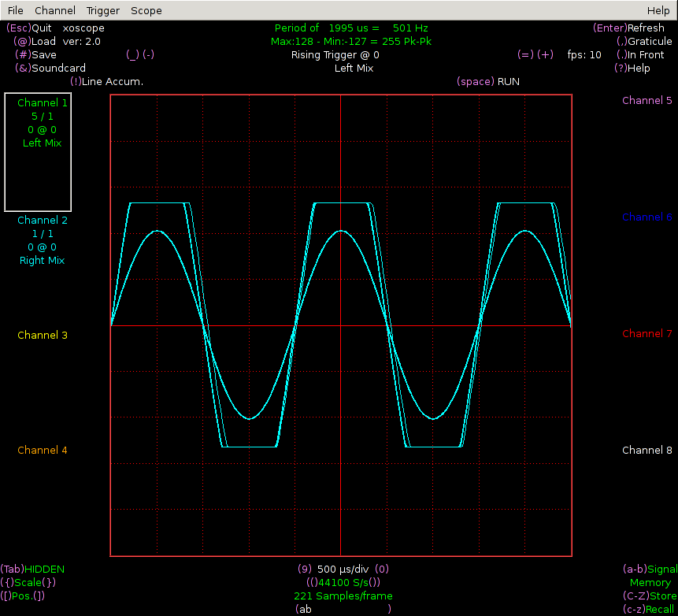This screenshot has height=616, width=678.
Task: Click (0) to increase time per division
Action: [382, 569]
